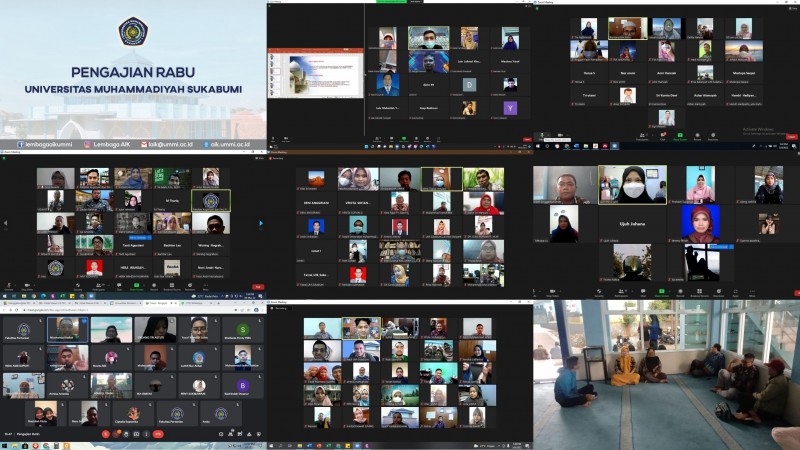Viewport: 800px width, 450px height.
Task: Open Participants in the Ujuh Johana Zoom window
Action: [620, 294]
